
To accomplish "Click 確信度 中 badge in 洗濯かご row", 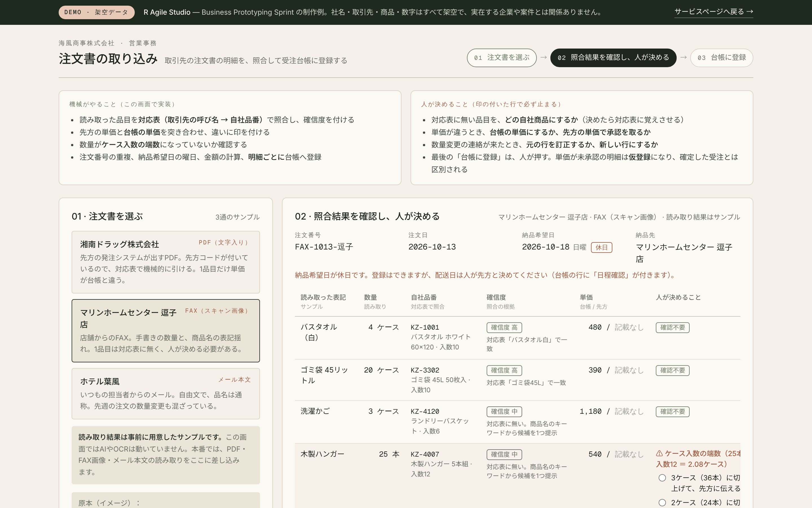I will pyautogui.click(x=504, y=411).
